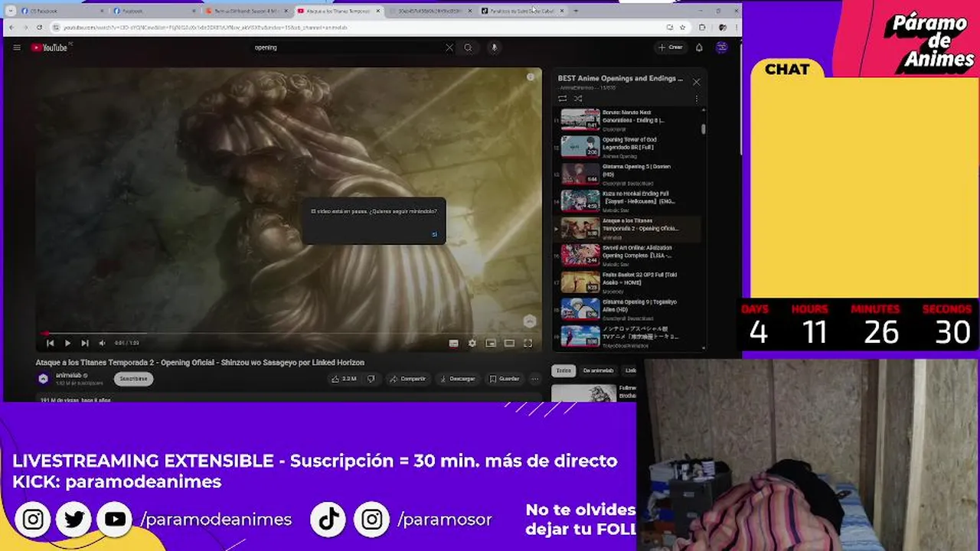This screenshot has width=980, height=551.
Task: Open the YouTube hamburger menu
Action: click(x=17, y=47)
